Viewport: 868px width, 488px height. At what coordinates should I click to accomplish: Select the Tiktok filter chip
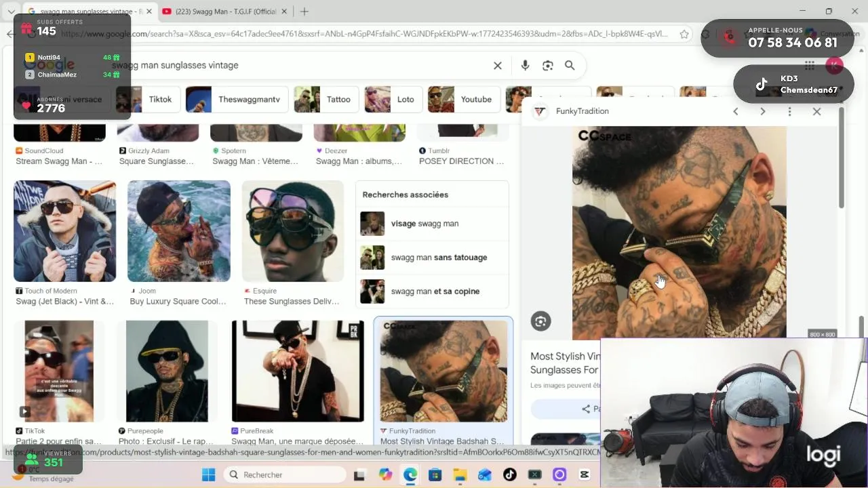click(x=149, y=100)
